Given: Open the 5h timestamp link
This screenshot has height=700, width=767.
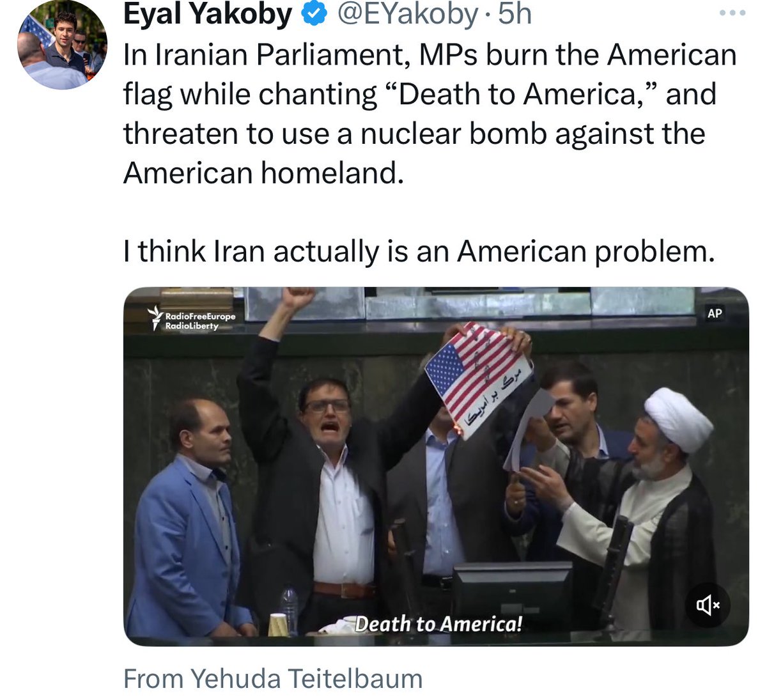Looking at the screenshot, I should [x=515, y=14].
